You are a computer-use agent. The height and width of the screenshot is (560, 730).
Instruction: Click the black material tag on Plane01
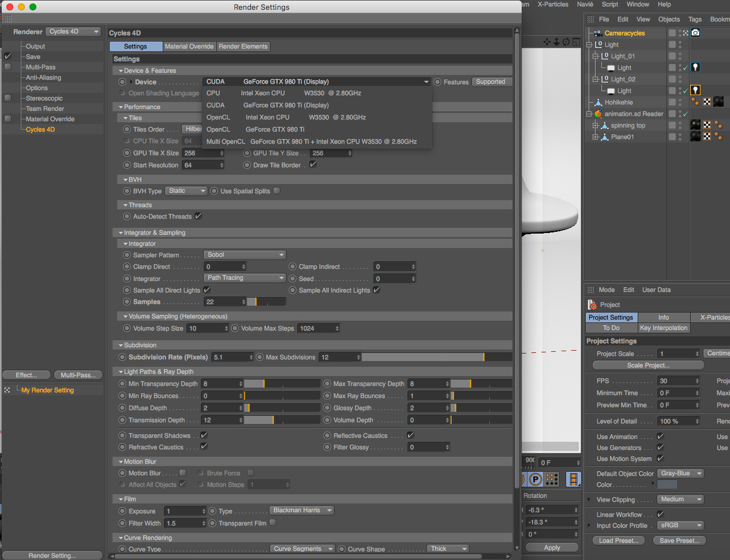point(695,137)
